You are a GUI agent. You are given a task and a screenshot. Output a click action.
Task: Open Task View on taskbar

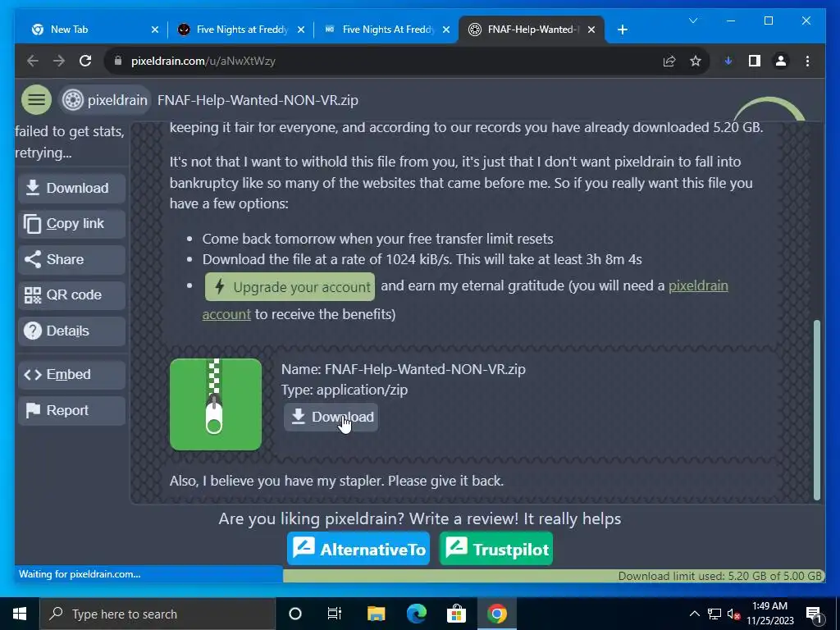[335, 614]
